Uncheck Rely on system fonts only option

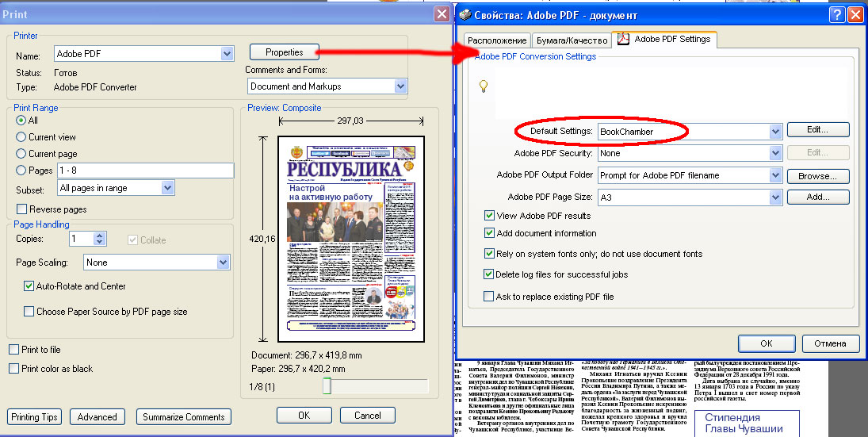[489, 254]
